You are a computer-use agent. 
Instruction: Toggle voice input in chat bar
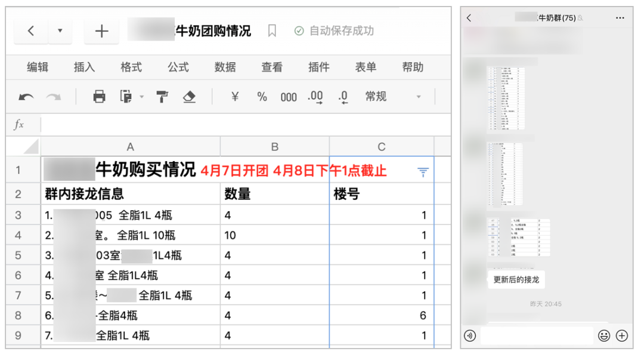[x=470, y=335]
